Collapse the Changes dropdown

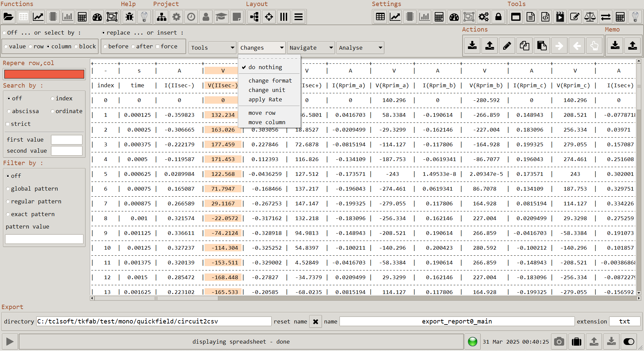[x=262, y=48]
